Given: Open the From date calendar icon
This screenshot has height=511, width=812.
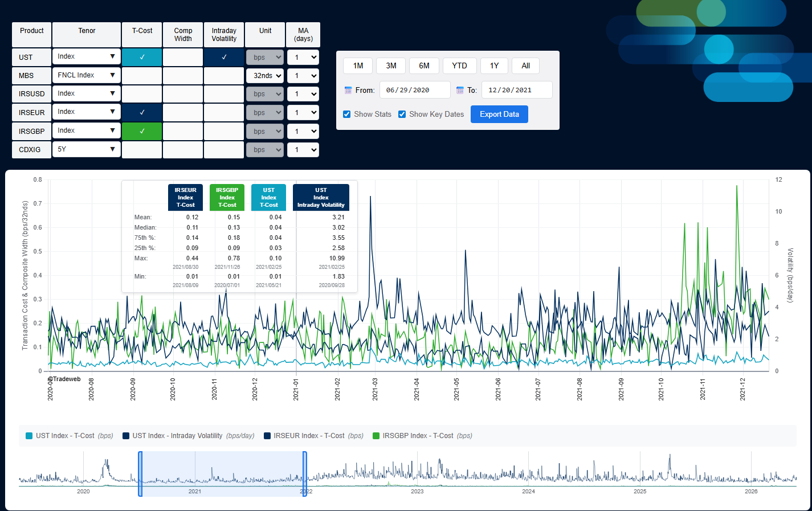Looking at the screenshot, I should tap(348, 90).
